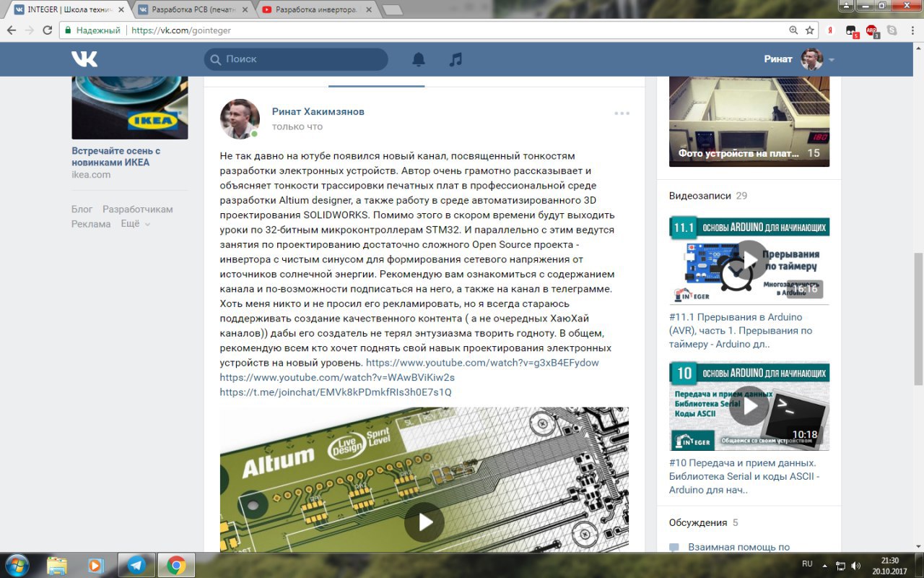Image resolution: width=924 pixels, height=578 pixels.
Task: Open VK notifications bell
Action: click(x=419, y=59)
